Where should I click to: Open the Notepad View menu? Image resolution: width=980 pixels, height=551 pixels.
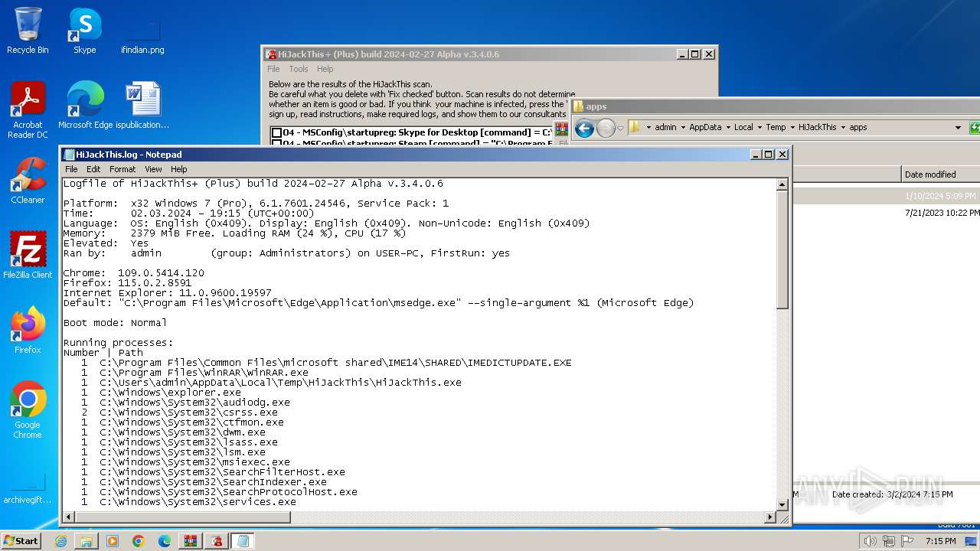153,169
